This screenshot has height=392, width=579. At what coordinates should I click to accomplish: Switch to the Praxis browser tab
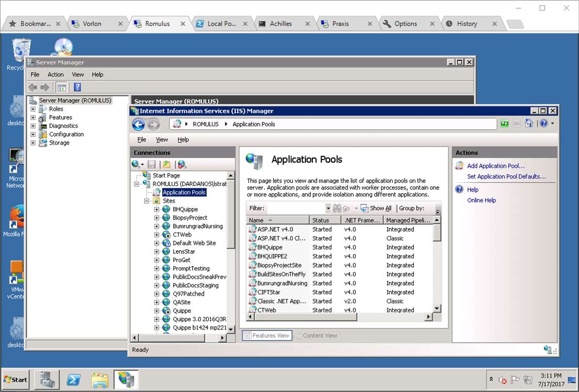click(x=346, y=24)
